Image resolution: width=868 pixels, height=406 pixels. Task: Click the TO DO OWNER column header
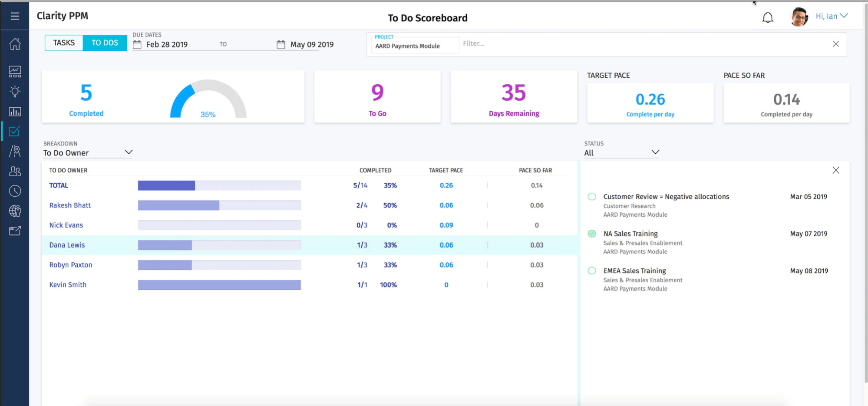pyautogui.click(x=68, y=170)
